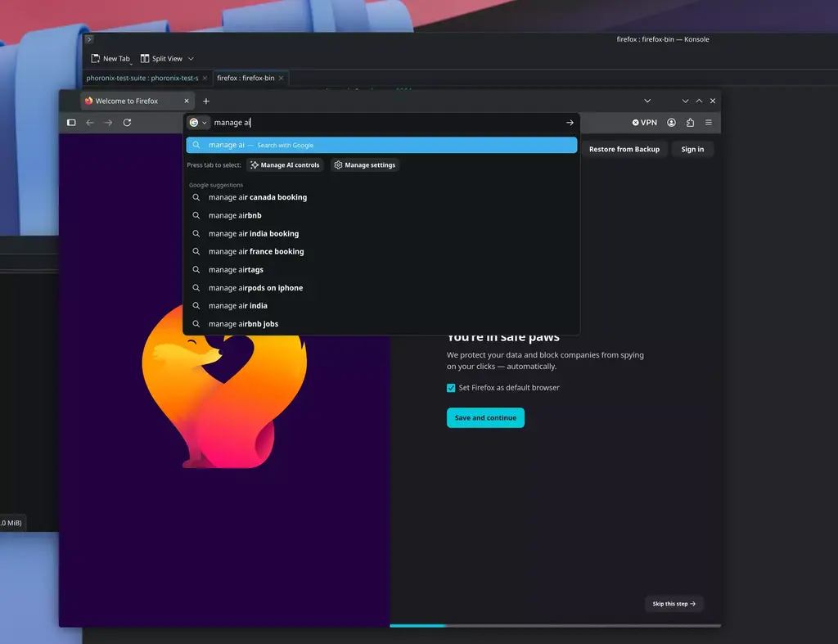Open the Firefox hamburger menu
The width and height of the screenshot is (838, 644).
tap(709, 123)
